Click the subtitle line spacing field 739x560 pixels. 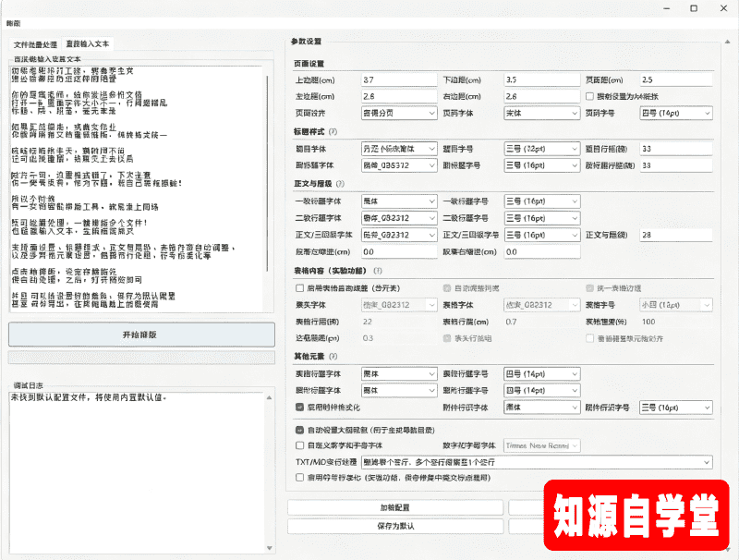click(676, 165)
